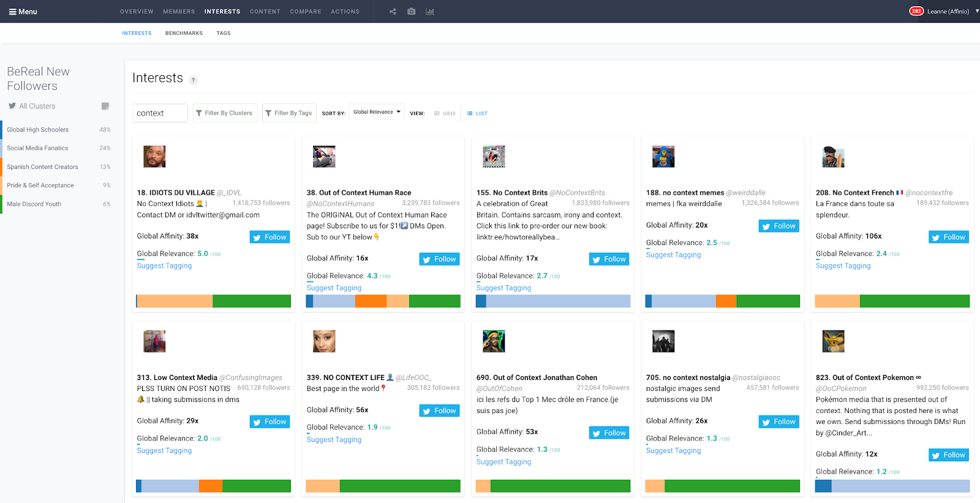Viewport: 980px width, 503px height.
Task: Click Suggest Tagging for No Context French
Action: pos(843,266)
